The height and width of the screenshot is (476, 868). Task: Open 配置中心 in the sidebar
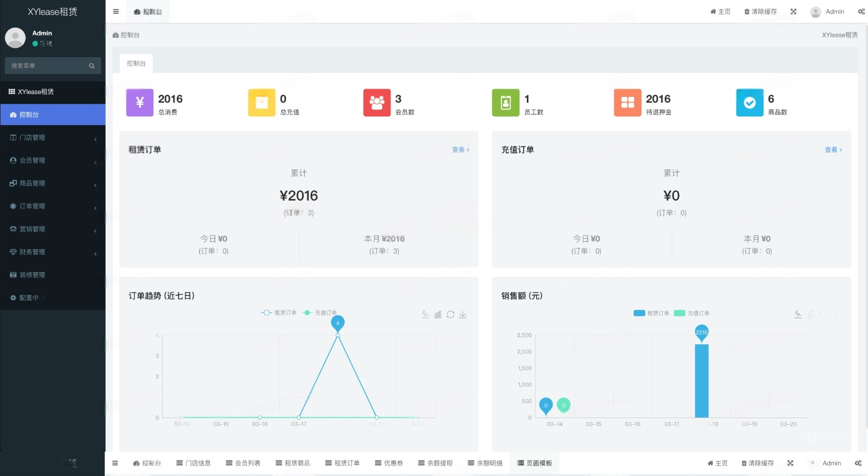(53, 298)
